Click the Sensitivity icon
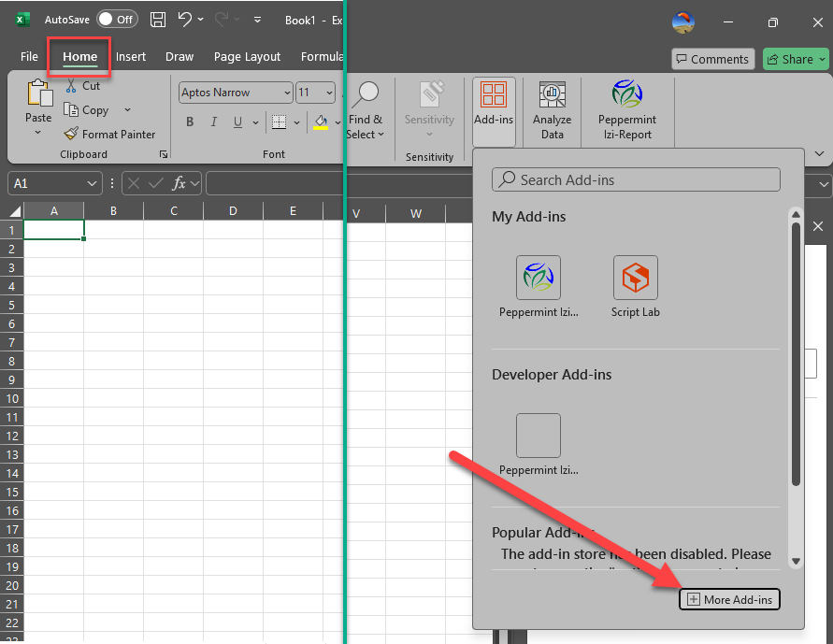 click(432, 94)
